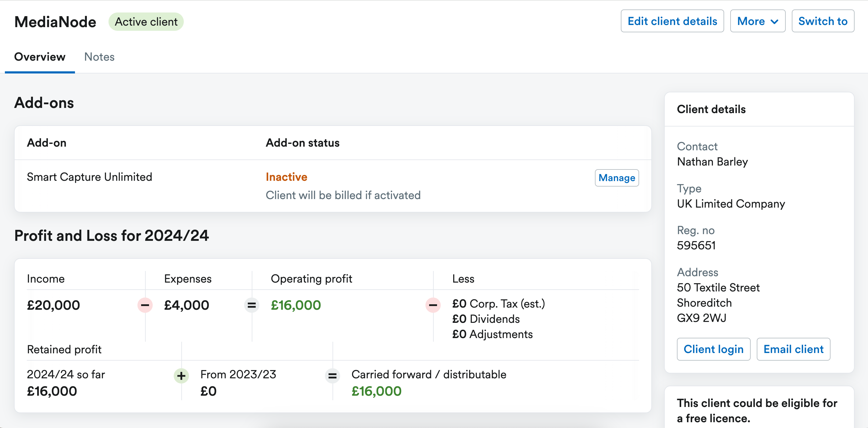
Task: Switch to the Notes tab
Action: pyautogui.click(x=99, y=57)
